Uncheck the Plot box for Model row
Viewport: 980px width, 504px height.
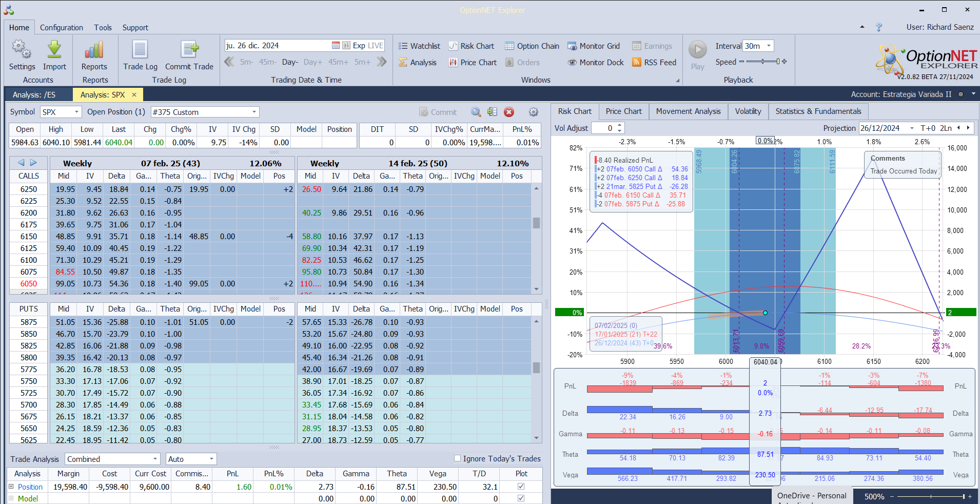[521, 498]
